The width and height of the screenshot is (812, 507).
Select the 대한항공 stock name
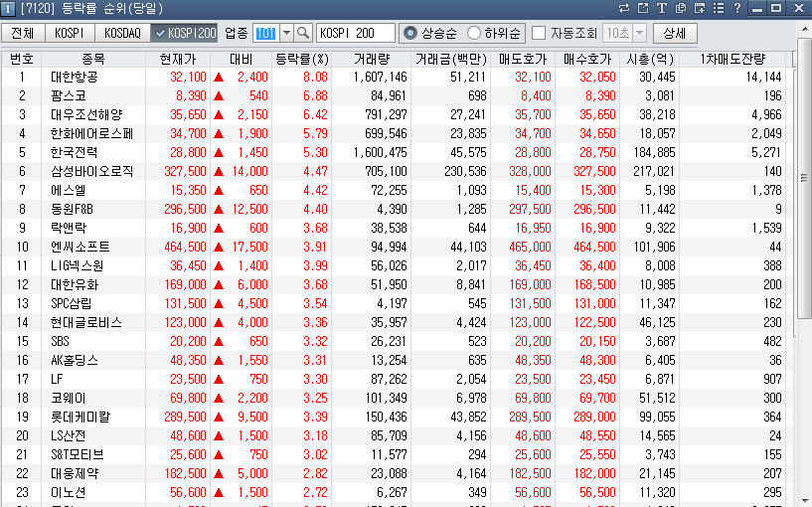tap(75, 78)
